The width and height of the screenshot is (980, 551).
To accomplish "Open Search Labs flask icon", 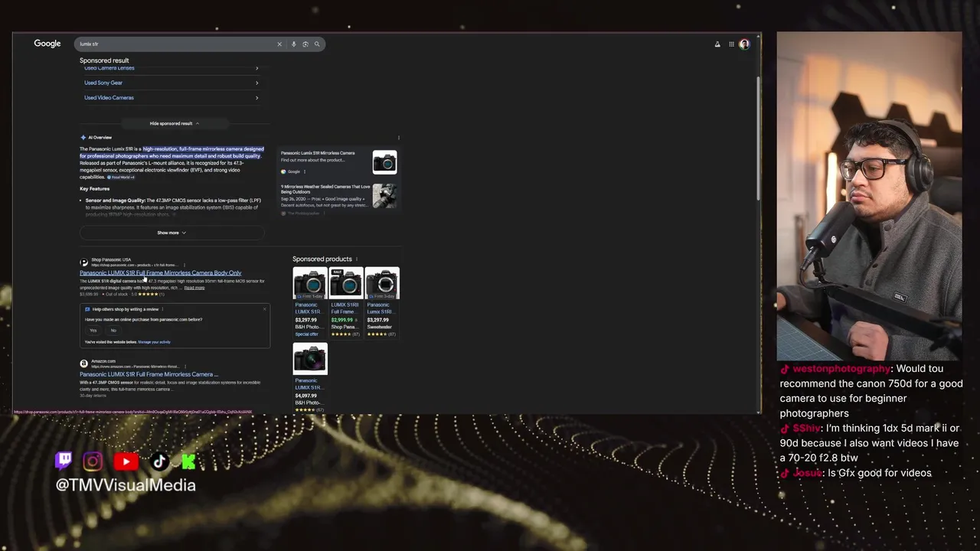I will 717,44.
